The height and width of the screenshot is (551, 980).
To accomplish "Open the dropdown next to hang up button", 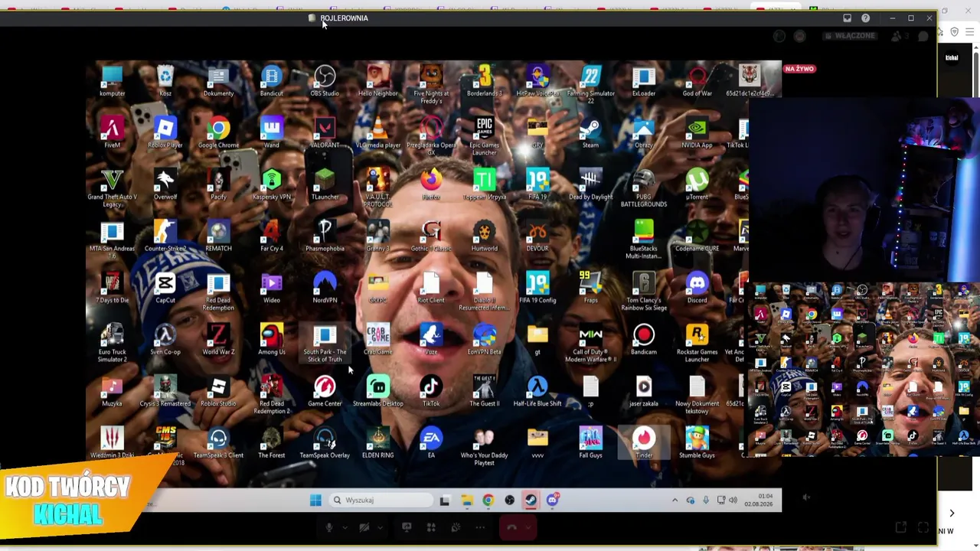I will click(528, 527).
